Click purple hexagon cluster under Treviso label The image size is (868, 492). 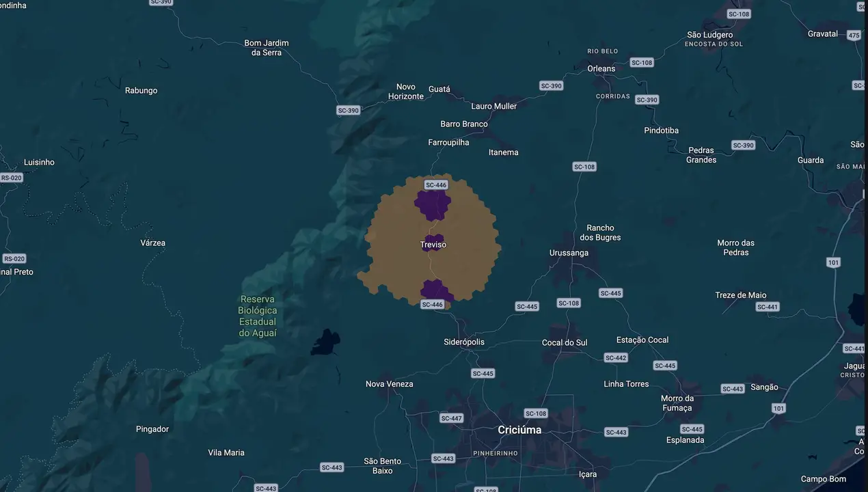(433, 244)
